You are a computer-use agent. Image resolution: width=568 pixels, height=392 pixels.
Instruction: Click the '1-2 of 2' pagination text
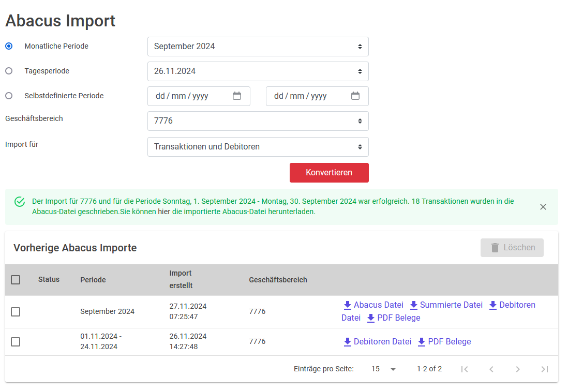(x=429, y=369)
